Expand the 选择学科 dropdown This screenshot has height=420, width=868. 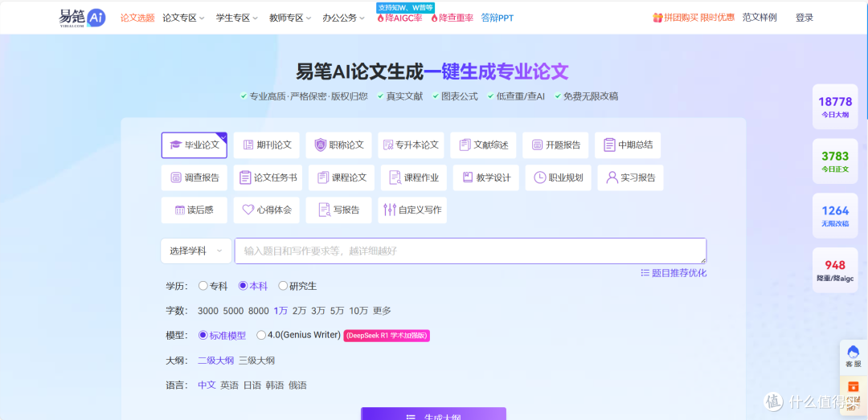coord(196,251)
